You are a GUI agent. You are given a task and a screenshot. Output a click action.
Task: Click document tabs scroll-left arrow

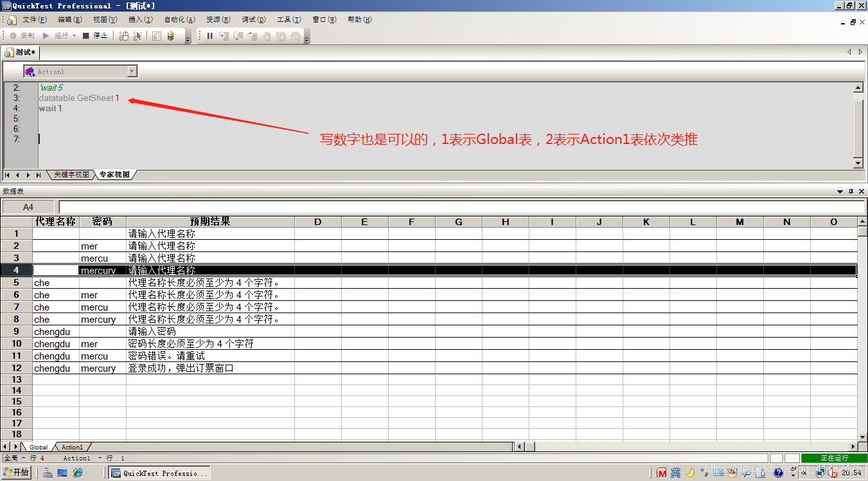[x=849, y=52]
